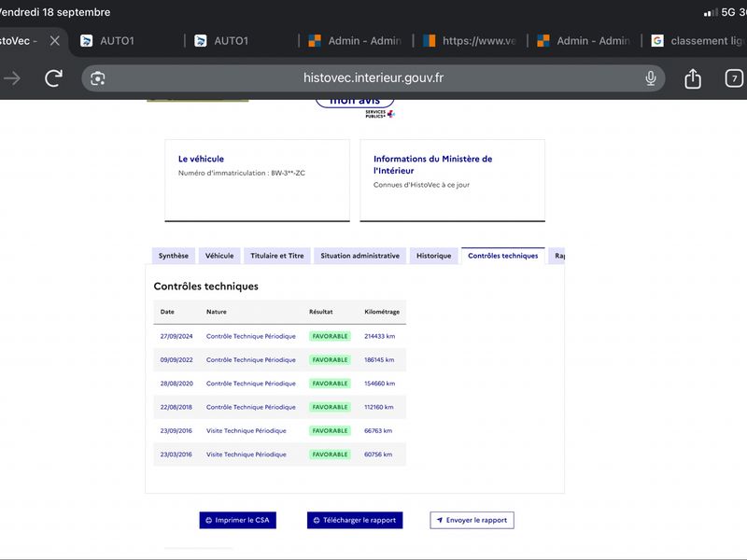The width and height of the screenshot is (747, 560).
Task: Open the Titulaire et Titre tab
Action: coord(277,256)
